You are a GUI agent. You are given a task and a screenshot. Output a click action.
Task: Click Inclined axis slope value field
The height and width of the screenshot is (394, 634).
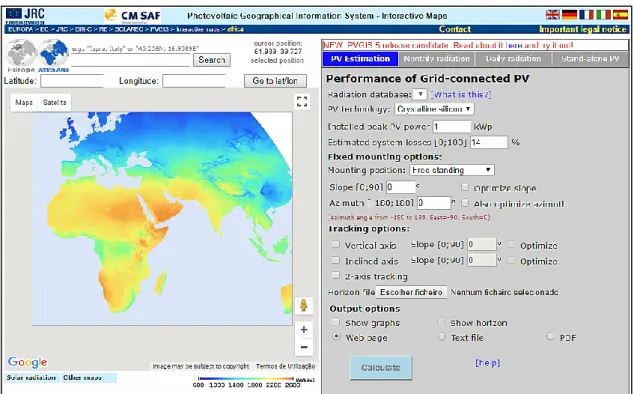tap(481, 260)
